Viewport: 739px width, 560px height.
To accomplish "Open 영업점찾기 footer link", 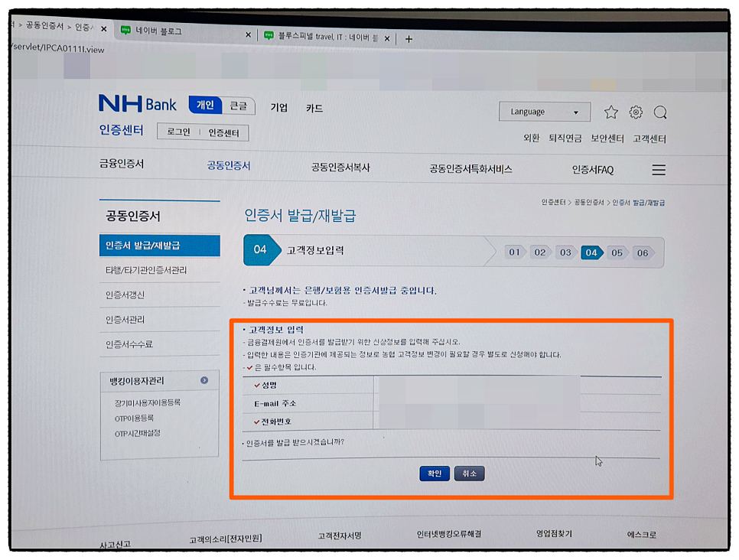I will (x=554, y=533).
